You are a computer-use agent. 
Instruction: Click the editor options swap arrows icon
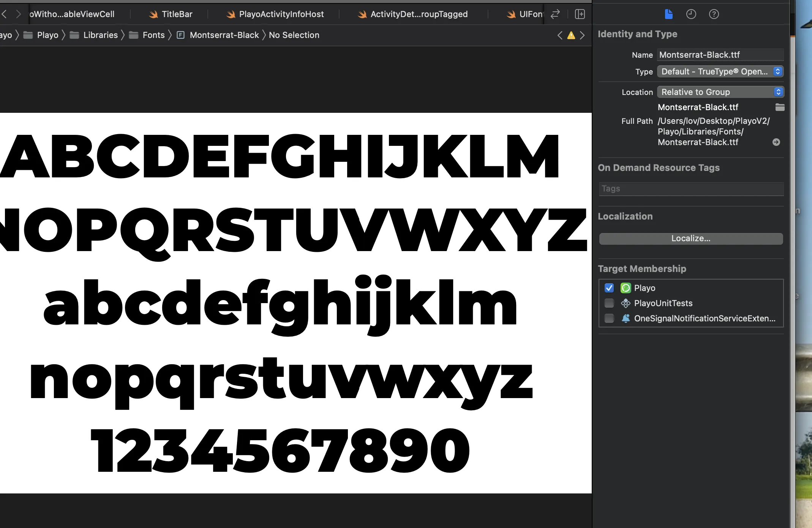point(555,14)
